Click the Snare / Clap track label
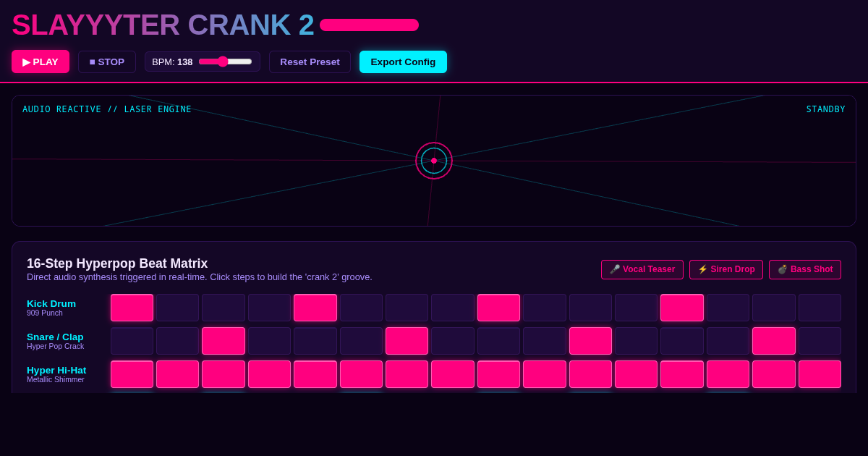Image resolution: width=868 pixels, height=456 pixels. pos(55,337)
